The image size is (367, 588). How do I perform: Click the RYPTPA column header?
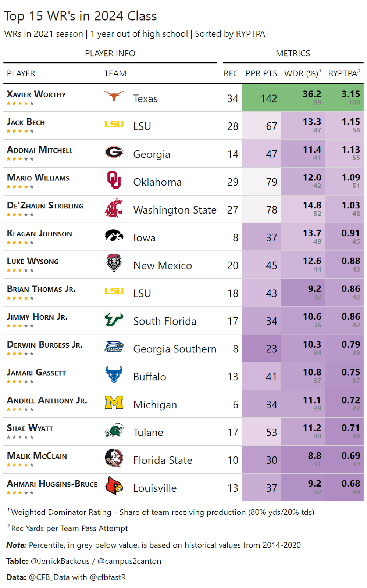(344, 73)
